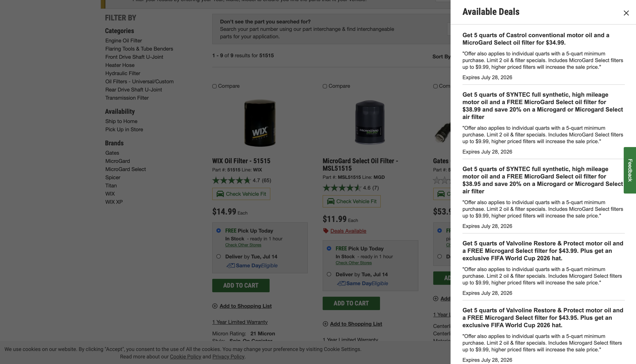The width and height of the screenshot is (636, 364).
Task: Click Same Day Eligible truck icon under WIX
Action: pyautogui.click(x=230, y=265)
